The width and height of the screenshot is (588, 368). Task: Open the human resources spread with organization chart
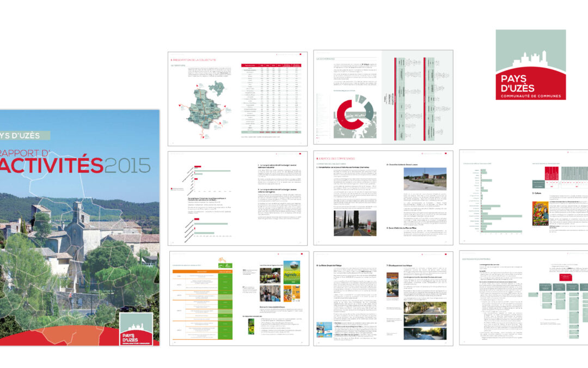click(524, 298)
